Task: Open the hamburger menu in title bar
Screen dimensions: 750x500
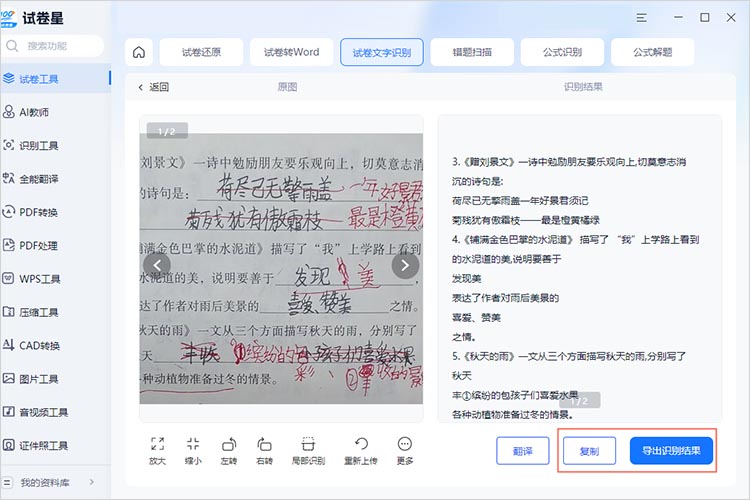Action: (x=641, y=18)
